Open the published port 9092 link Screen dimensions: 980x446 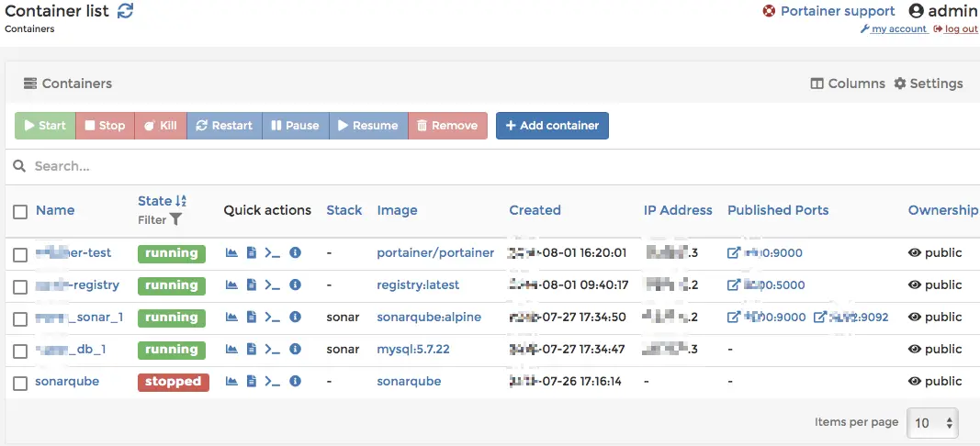(x=850, y=318)
